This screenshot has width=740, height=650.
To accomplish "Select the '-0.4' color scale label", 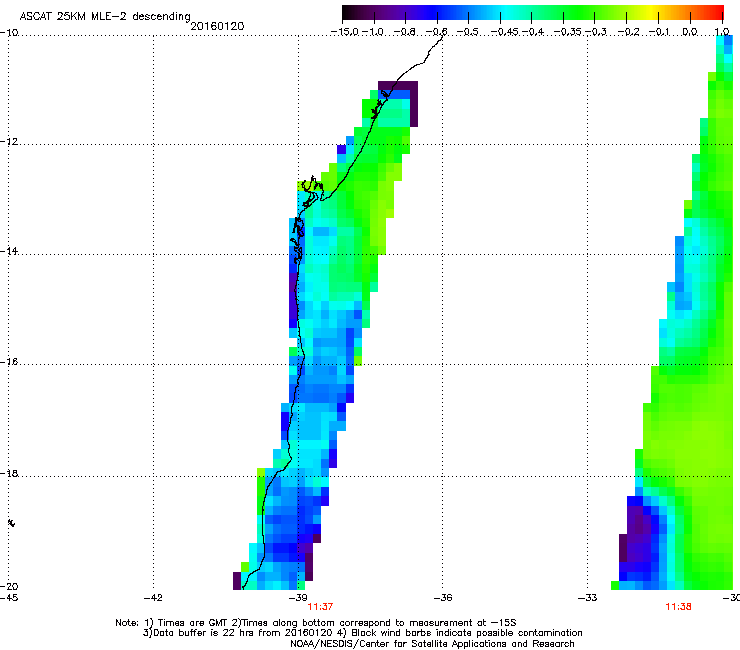I will (x=533, y=32).
